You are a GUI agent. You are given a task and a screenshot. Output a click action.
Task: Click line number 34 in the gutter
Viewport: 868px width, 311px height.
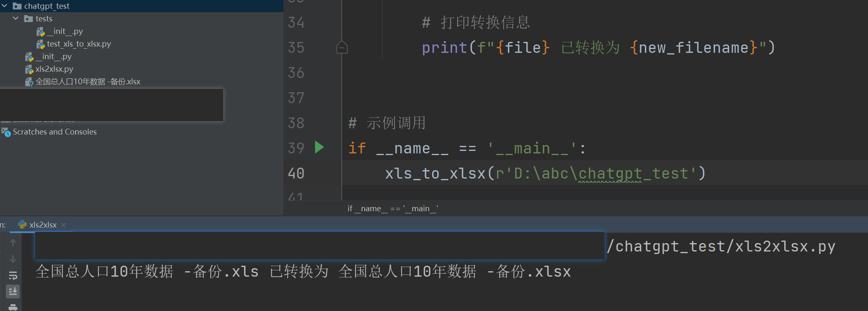[x=296, y=22]
